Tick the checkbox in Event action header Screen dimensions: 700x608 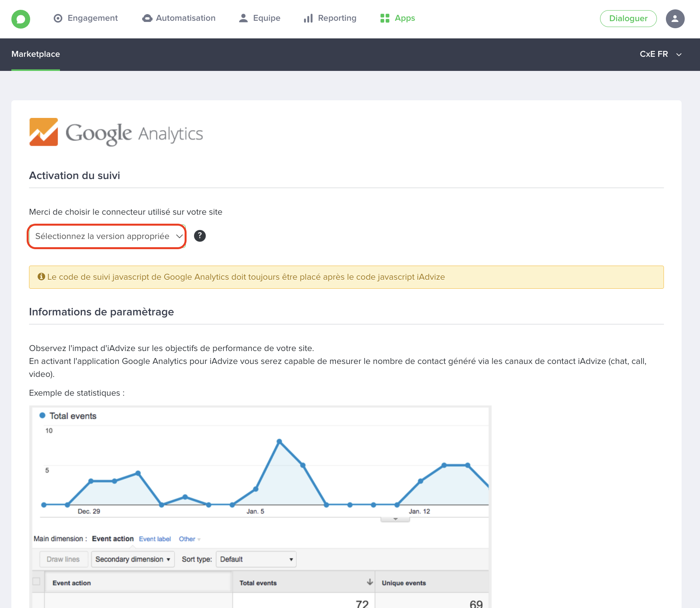(x=36, y=581)
